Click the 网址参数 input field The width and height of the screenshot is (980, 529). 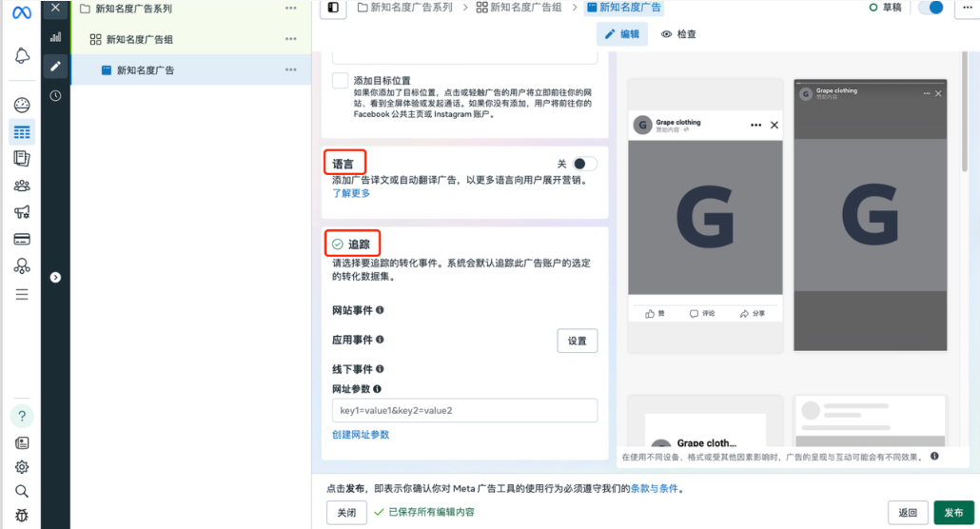coord(464,411)
